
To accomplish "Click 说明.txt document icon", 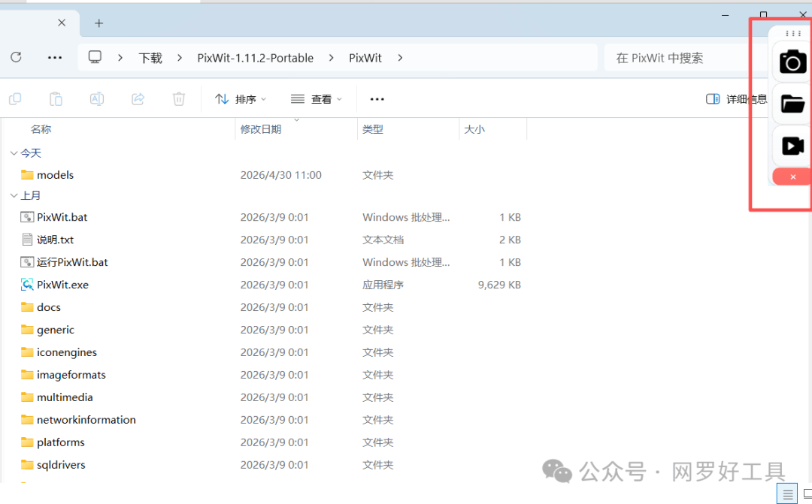I will pyautogui.click(x=27, y=240).
